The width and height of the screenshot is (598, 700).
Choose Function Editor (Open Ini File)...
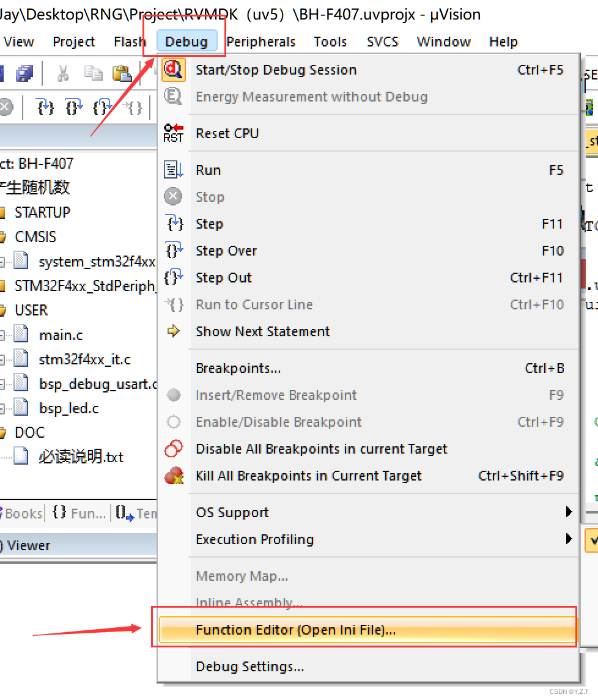click(x=369, y=630)
